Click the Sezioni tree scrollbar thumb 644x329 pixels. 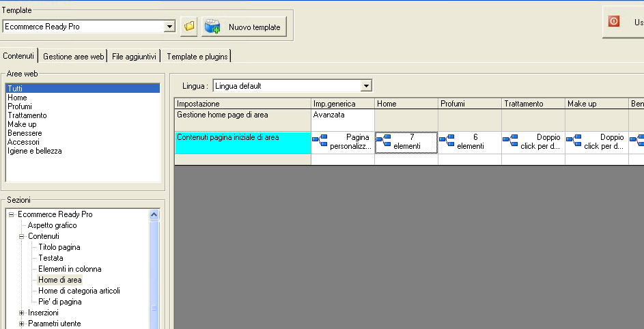tap(154, 275)
